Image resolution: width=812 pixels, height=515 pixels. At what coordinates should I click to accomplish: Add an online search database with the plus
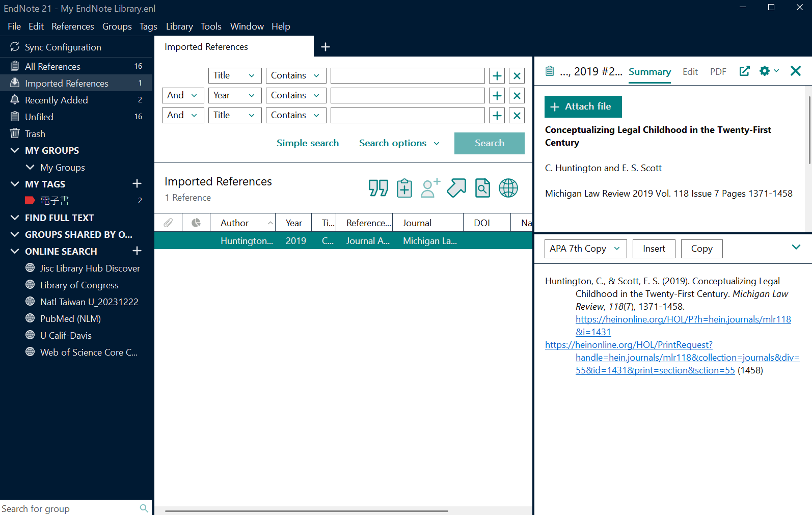pos(137,251)
